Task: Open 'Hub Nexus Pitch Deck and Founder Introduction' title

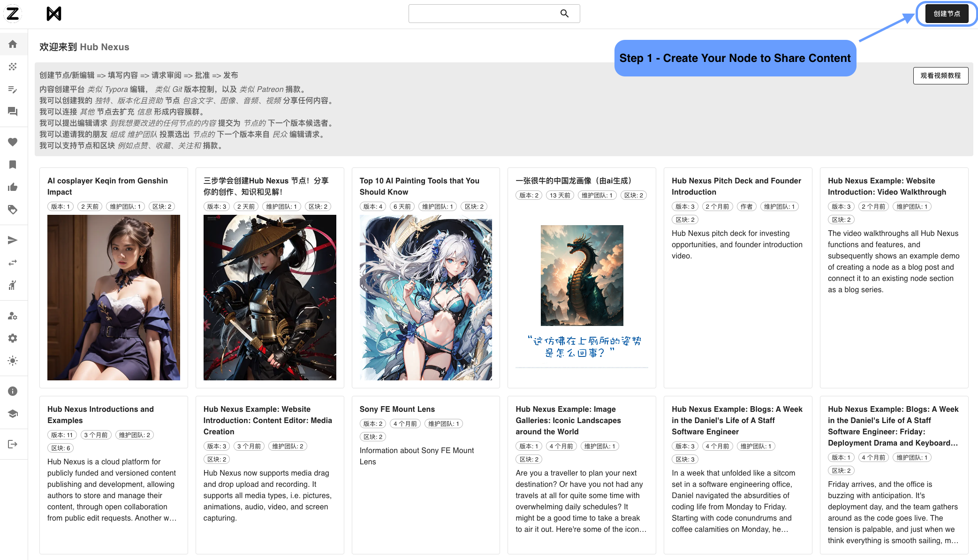Action: 736,186
